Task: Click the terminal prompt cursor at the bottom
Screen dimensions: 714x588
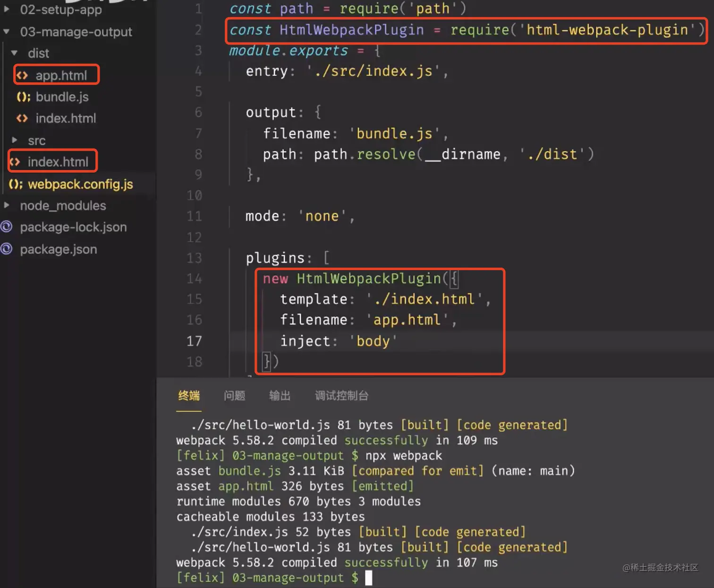Action: coord(369,578)
